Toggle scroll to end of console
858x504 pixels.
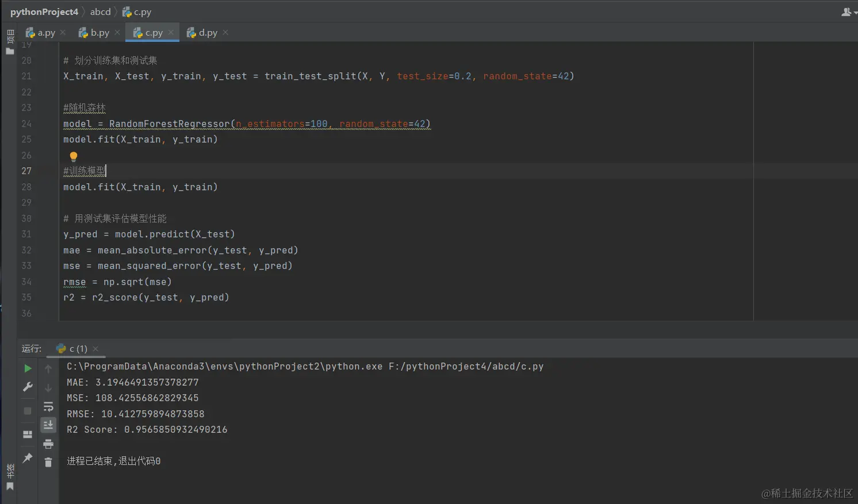point(48,425)
